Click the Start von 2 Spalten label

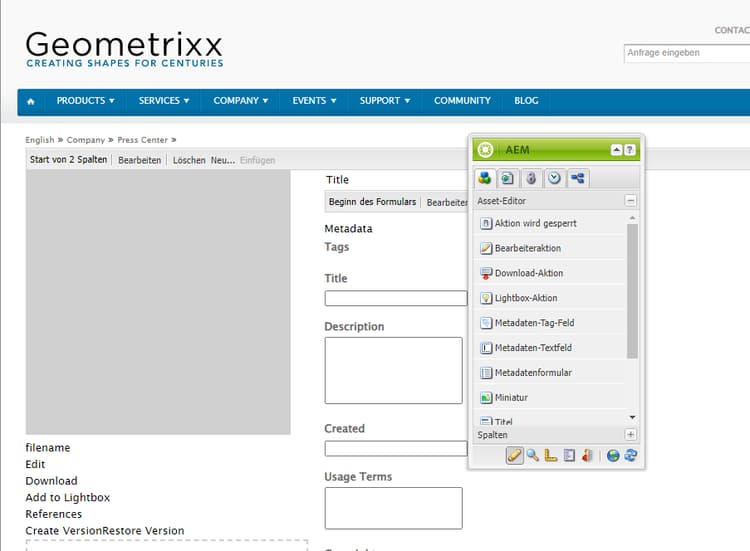68,160
